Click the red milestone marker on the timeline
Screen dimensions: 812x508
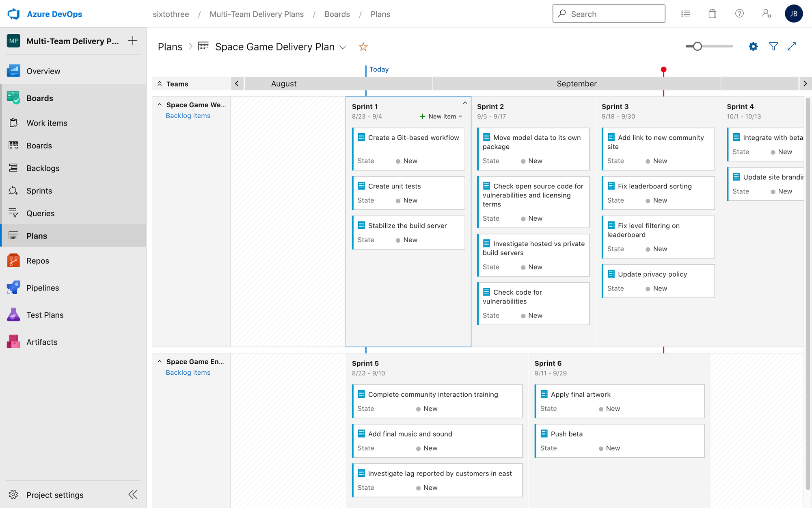(663, 70)
